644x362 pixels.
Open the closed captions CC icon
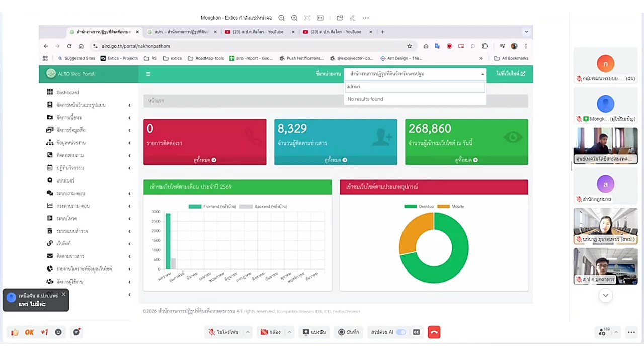click(x=416, y=332)
